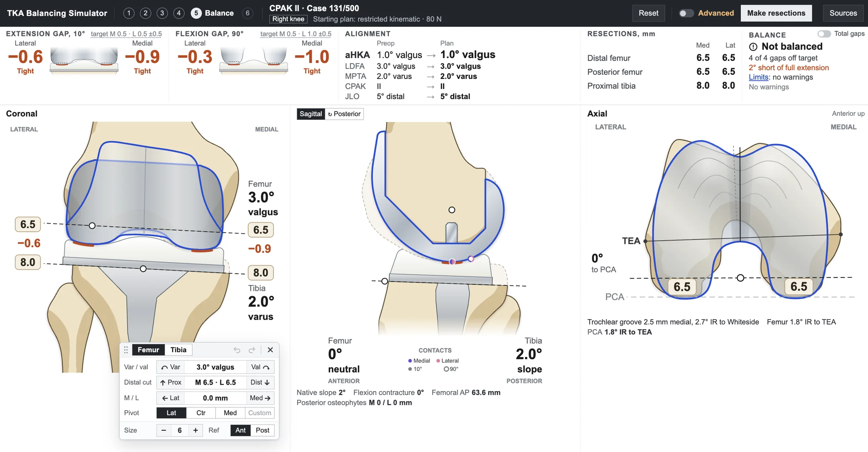Viewport: 868px width, 452px height.
Task: Set pivot to Ctr
Action: pyautogui.click(x=201, y=413)
